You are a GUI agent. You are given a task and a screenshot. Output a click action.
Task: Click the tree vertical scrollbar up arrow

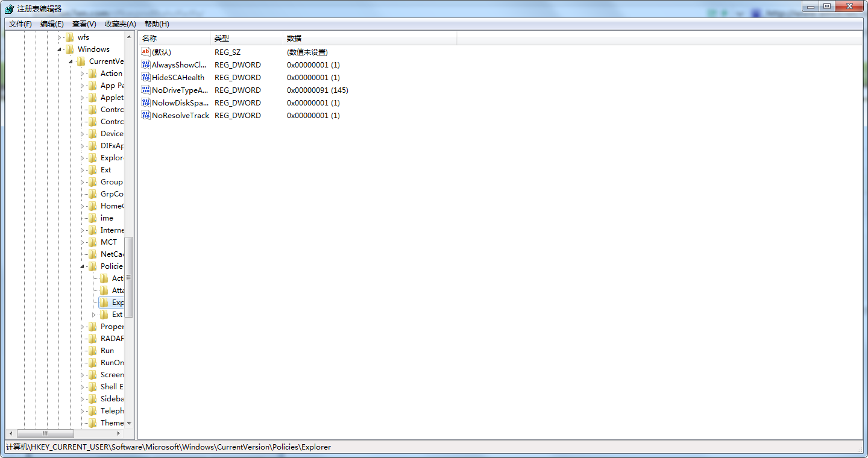(x=129, y=37)
